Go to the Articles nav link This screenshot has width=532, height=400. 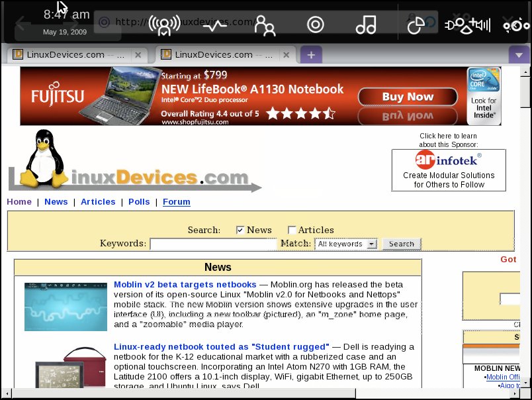[98, 202]
